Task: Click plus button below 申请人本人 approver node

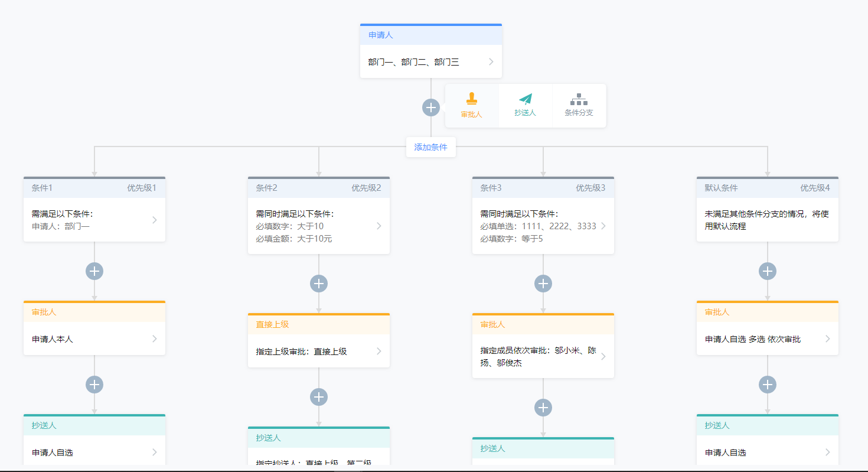Action: pyautogui.click(x=94, y=385)
